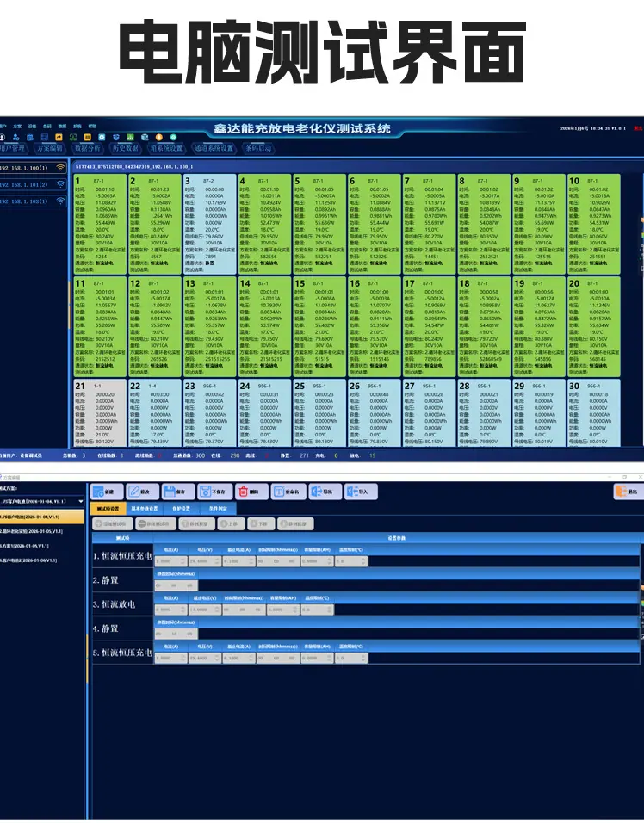This screenshot has width=644, height=823.
Task: Click 不保存 button in scheme editor
Action: 214,492
